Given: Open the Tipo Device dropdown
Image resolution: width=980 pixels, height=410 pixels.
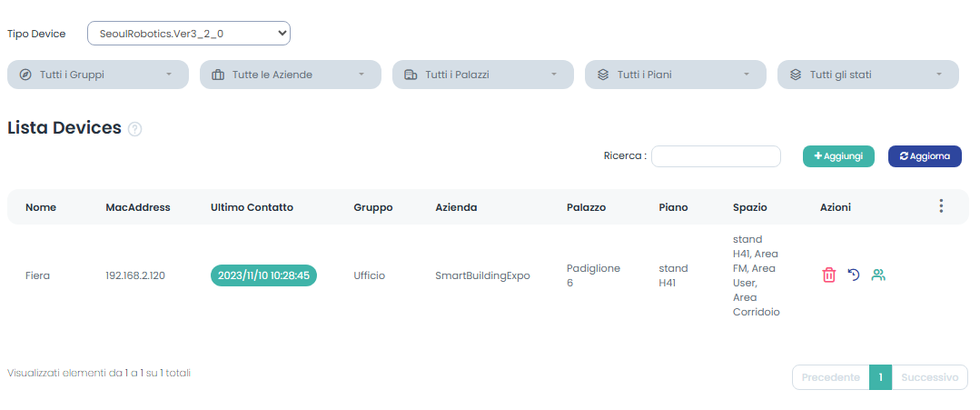Looking at the screenshot, I should point(189,34).
